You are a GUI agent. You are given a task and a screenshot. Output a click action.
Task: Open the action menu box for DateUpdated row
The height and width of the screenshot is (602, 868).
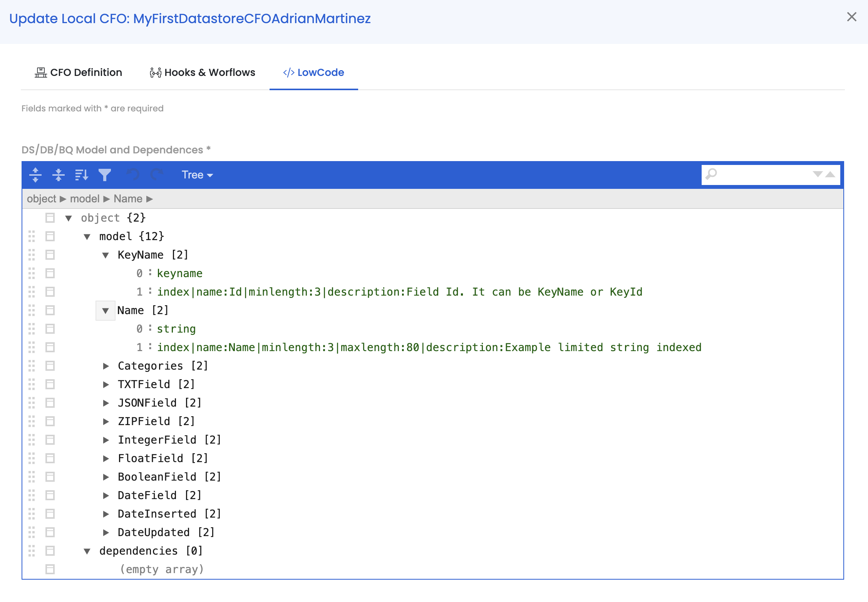[x=50, y=532]
